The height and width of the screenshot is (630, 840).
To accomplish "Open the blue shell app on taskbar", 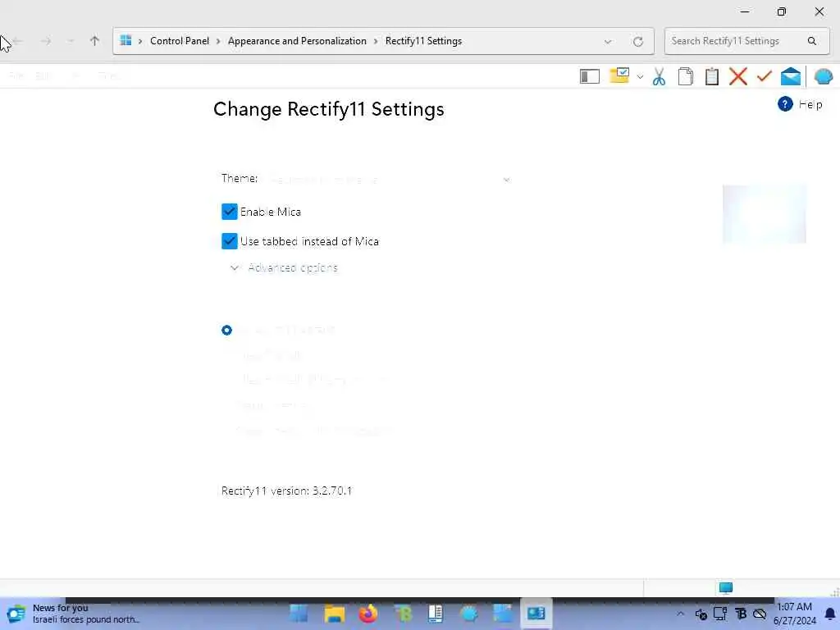I will (468, 614).
